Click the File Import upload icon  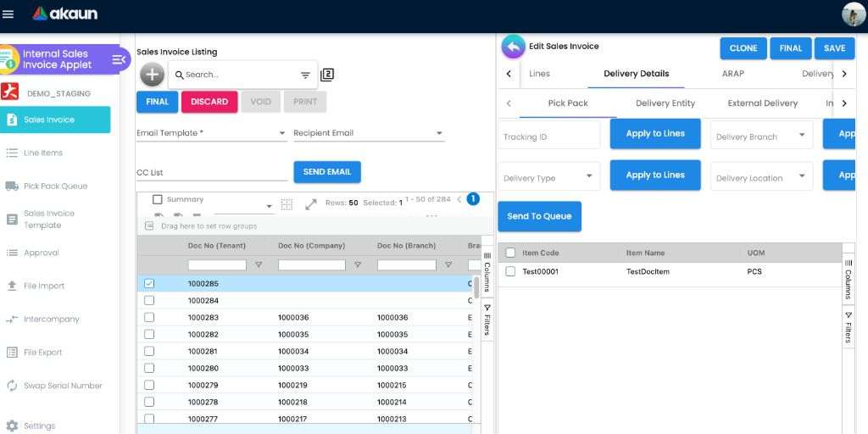click(x=12, y=286)
